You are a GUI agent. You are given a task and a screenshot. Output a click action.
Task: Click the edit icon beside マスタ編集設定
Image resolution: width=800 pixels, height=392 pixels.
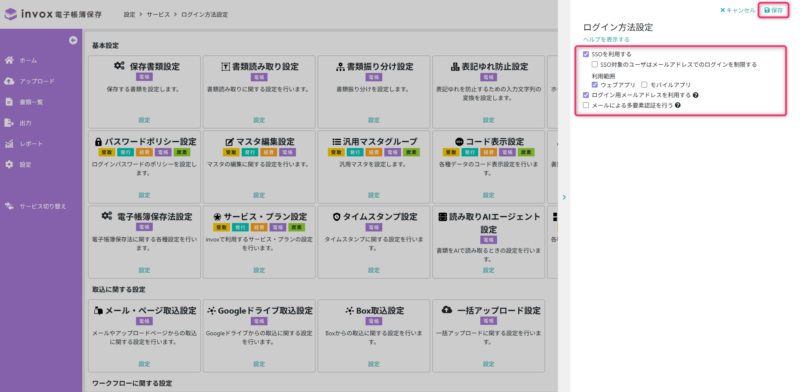click(229, 141)
